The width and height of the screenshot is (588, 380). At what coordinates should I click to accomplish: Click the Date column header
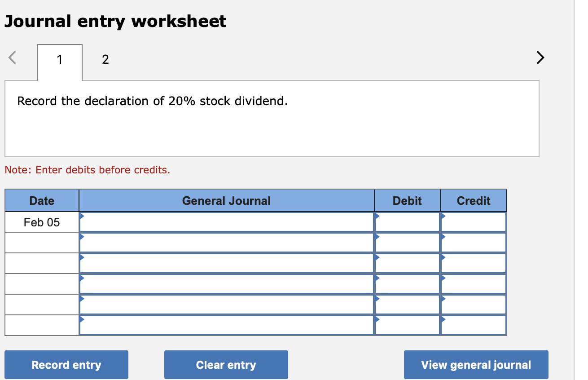42,201
